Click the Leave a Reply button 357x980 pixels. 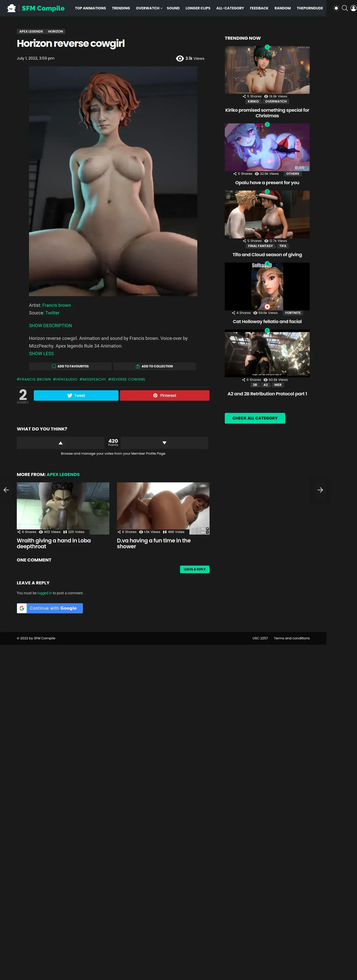(195, 569)
